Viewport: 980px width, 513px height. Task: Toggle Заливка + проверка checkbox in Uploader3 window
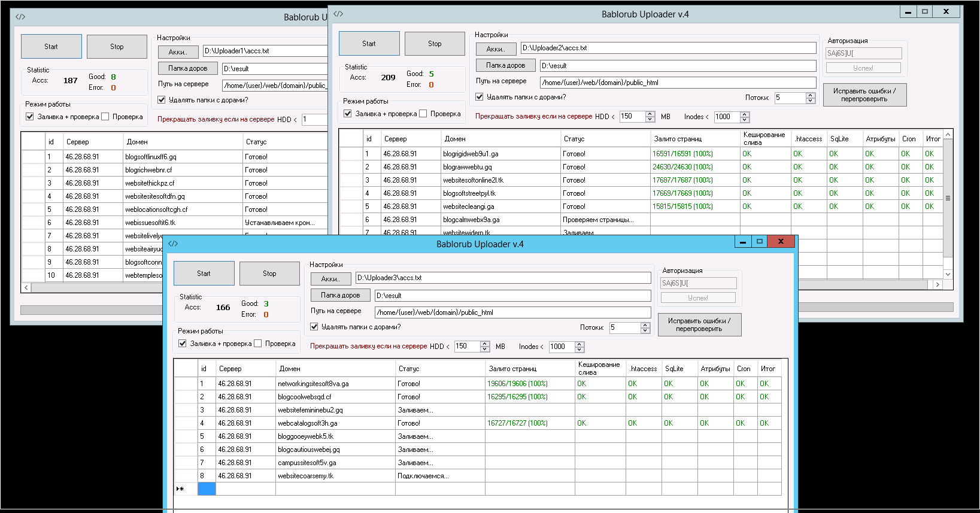click(183, 344)
